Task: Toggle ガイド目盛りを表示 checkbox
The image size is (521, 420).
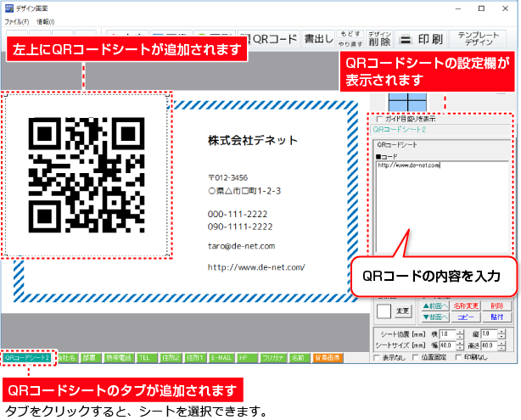Action: click(379, 119)
